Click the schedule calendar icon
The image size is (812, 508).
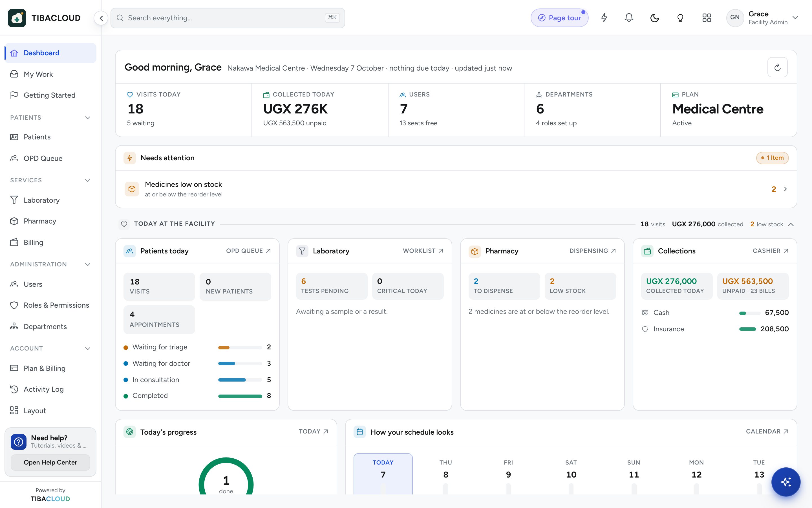coord(360,432)
